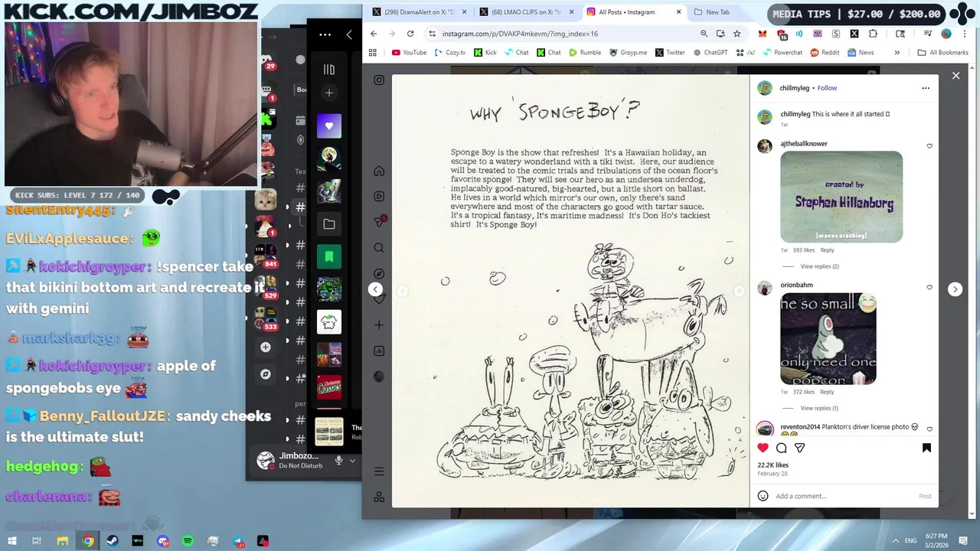
Task: Like the post with heart icon
Action: coord(763,448)
